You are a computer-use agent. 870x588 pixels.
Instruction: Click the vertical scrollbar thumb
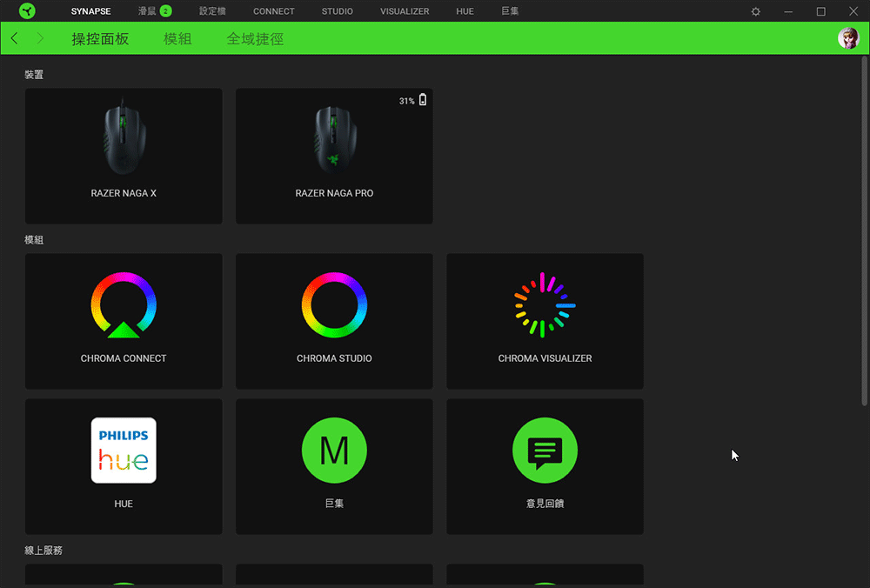(865, 231)
